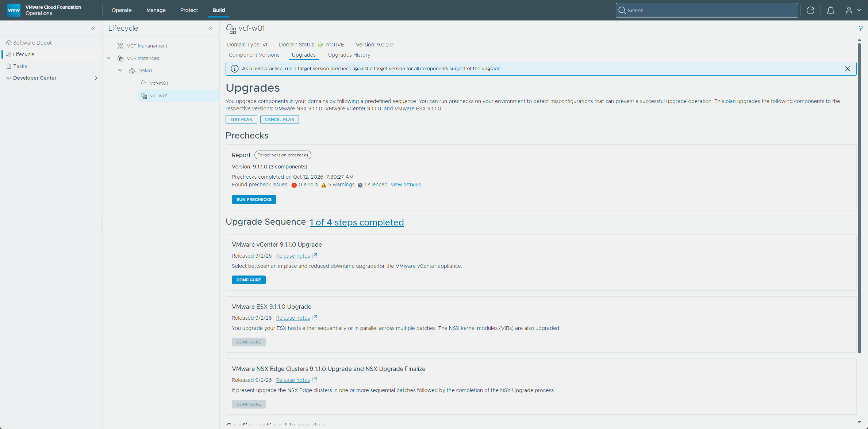Open the 1 of 4 steps completed link
The height and width of the screenshot is (429, 868).
357,222
